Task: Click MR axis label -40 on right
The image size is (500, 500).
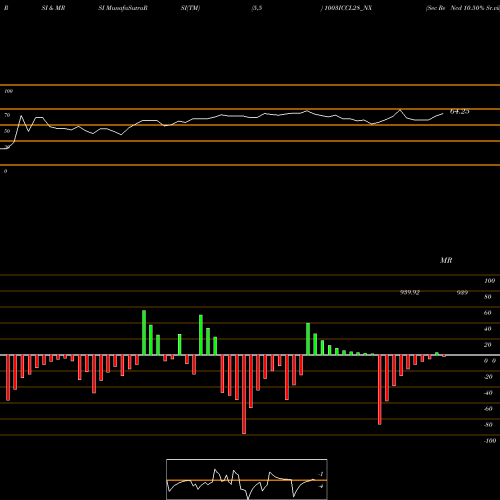Action: pos(488,393)
